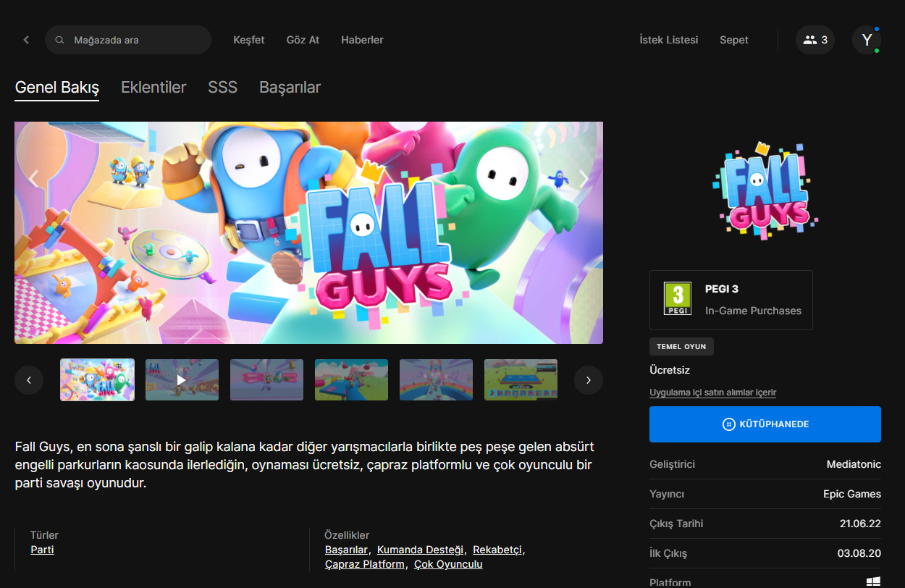Open the Y profile avatar
905x588 pixels.
click(866, 40)
